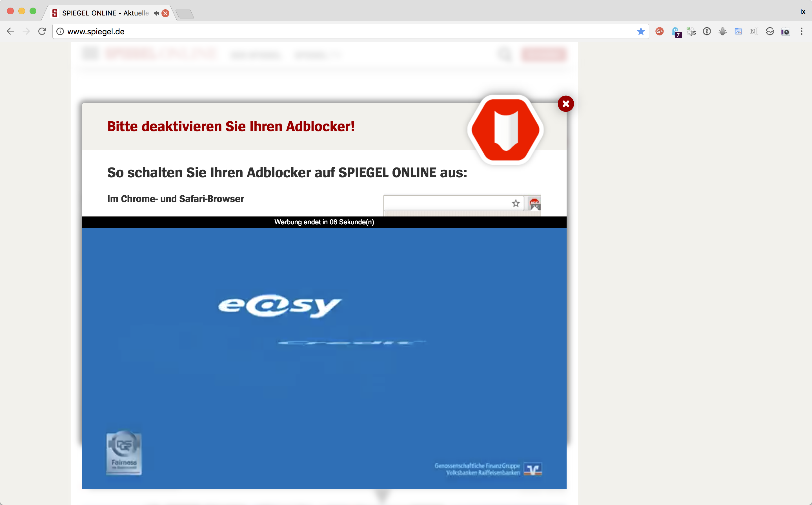Close the adblocker notice with red X
Viewport: 812px width, 505px height.
click(566, 104)
